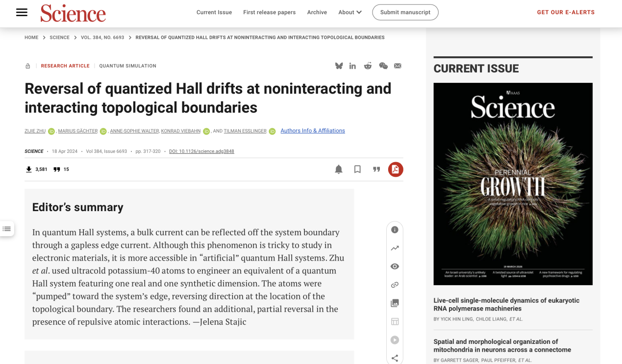
Task: Expand the table of contents side tab
Action: point(7,229)
